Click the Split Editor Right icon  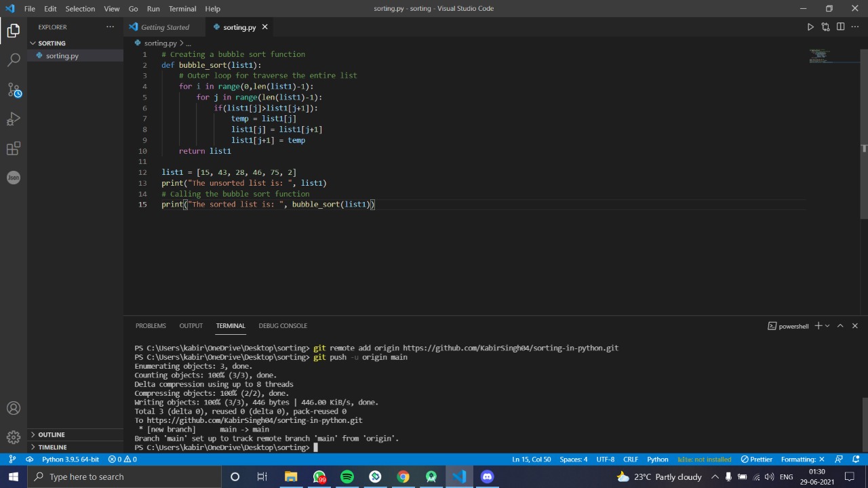840,27
